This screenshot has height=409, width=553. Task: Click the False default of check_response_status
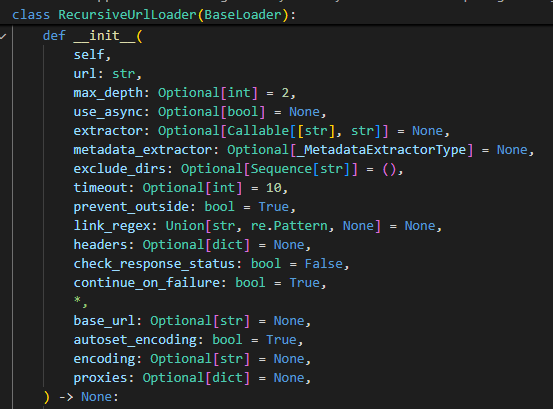tap(323, 264)
